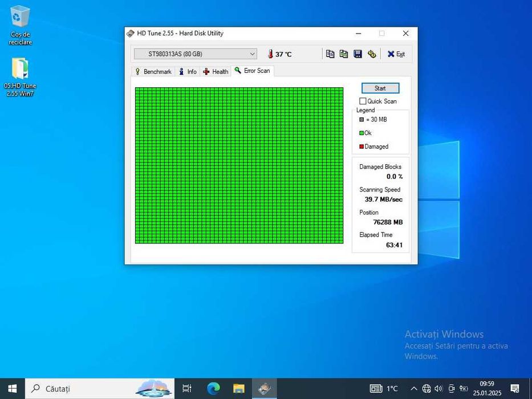Open Task View from the taskbar

coord(186,389)
